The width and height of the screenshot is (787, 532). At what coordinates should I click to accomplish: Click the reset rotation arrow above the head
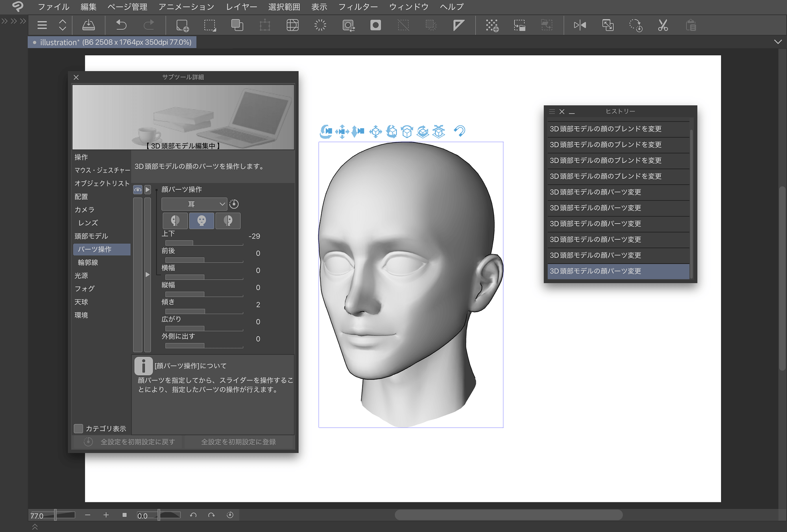pyautogui.click(x=459, y=131)
